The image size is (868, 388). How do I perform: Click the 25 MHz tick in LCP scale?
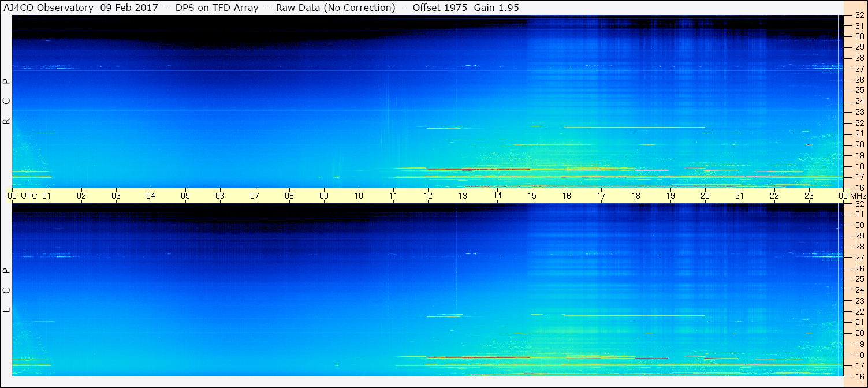[859, 279]
